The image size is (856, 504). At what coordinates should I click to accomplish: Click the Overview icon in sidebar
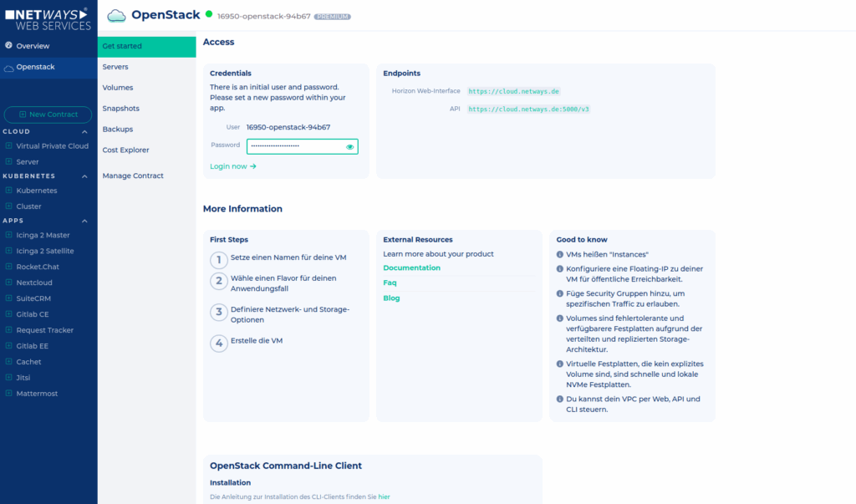[9, 46]
